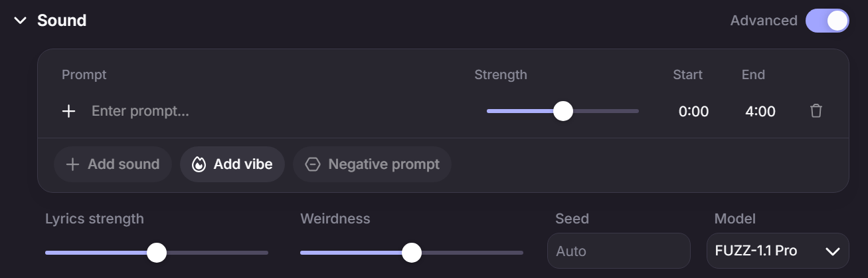Click the Sound section heading
The height and width of the screenshot is (278, 868).
tap(62, 21)
